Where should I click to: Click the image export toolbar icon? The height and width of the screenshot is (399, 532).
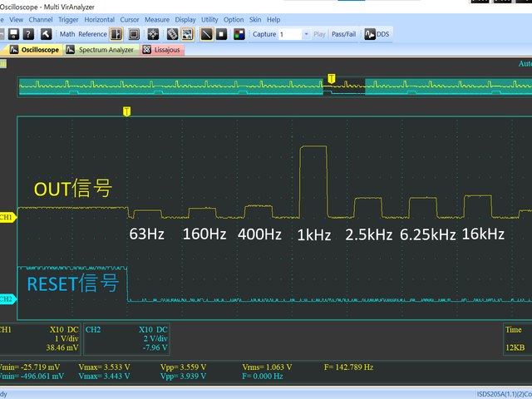pyautogui.click(x=188, y=34)
